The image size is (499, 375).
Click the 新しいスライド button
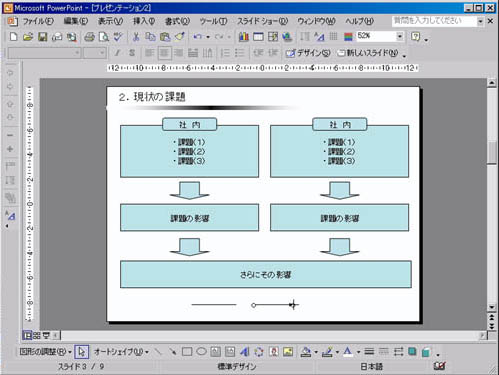[x=368, y=53]
